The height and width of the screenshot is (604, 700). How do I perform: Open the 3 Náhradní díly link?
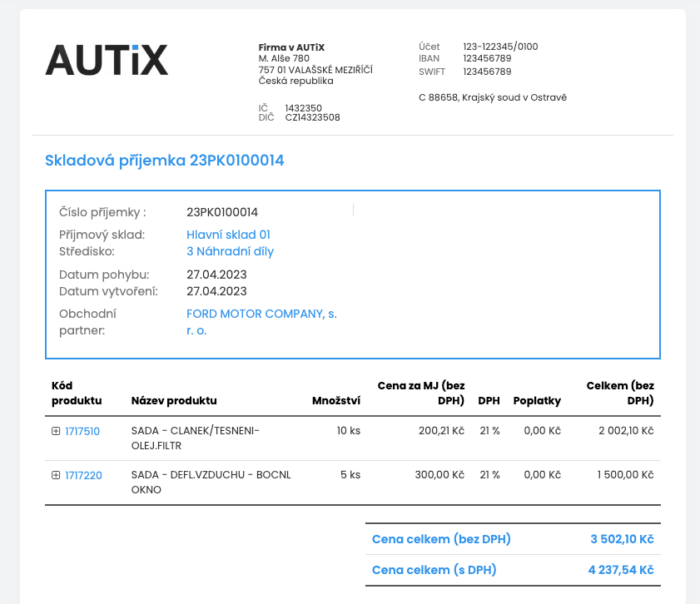[230, 251]
